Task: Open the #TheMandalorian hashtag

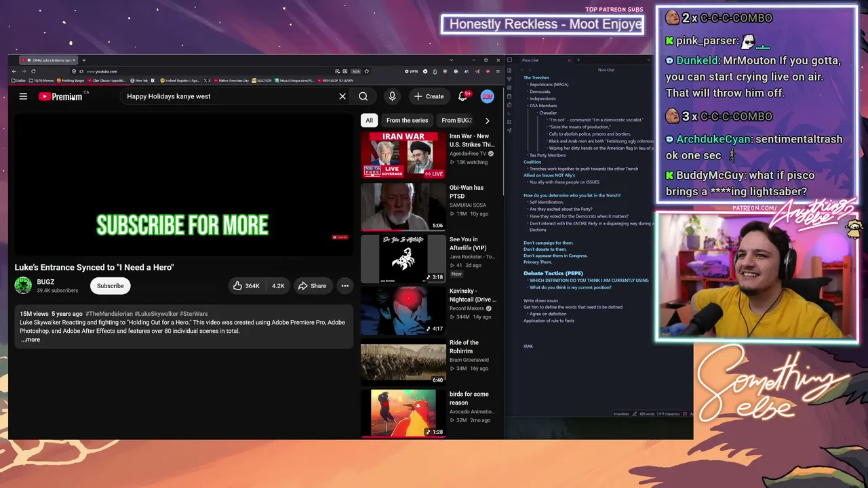Action: [x=108, y=314]
